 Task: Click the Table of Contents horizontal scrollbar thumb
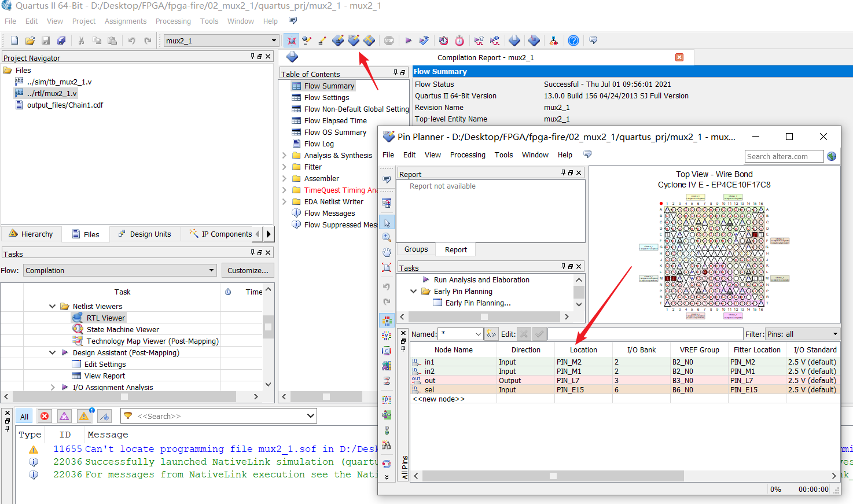[x=326, y=396]
